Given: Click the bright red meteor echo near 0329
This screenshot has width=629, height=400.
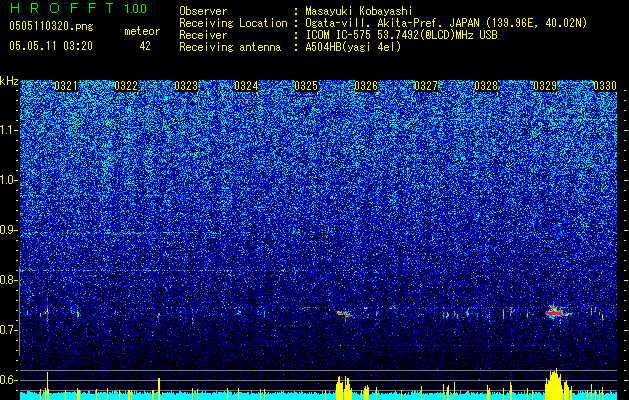Looking at the screenshot, I should 556,312.
